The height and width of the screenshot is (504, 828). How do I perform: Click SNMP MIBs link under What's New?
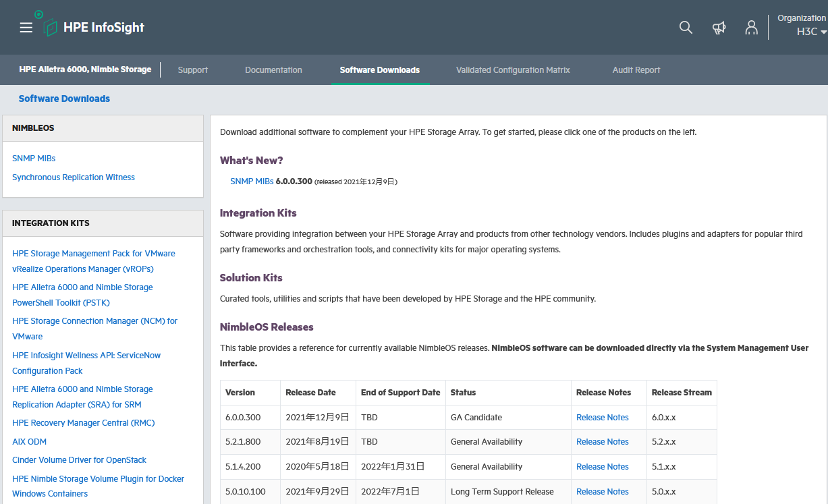pos(252,181)
